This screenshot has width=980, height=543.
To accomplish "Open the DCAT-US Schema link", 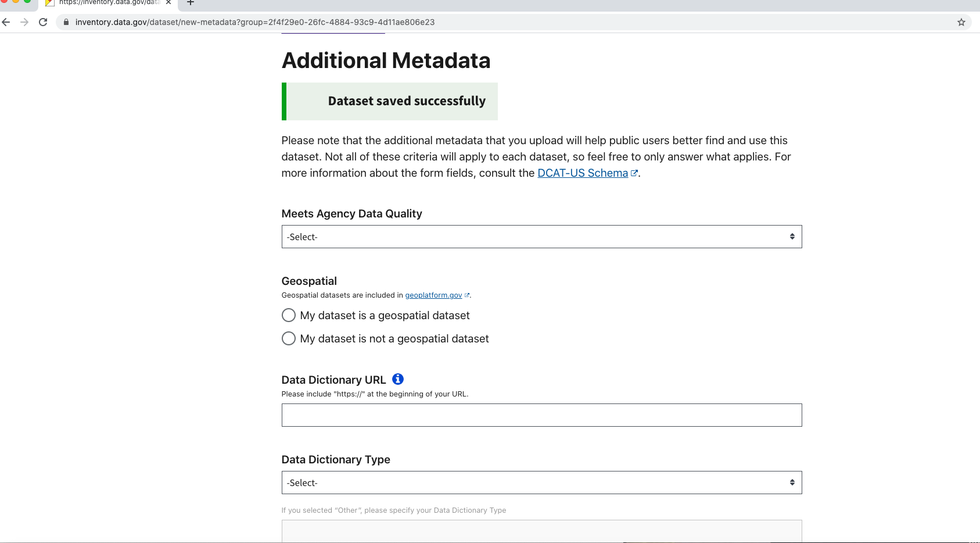I will coord(582,173).
